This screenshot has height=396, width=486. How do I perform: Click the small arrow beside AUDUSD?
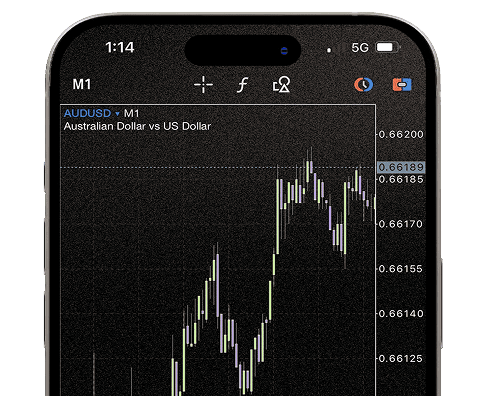(x=117, y=114)
